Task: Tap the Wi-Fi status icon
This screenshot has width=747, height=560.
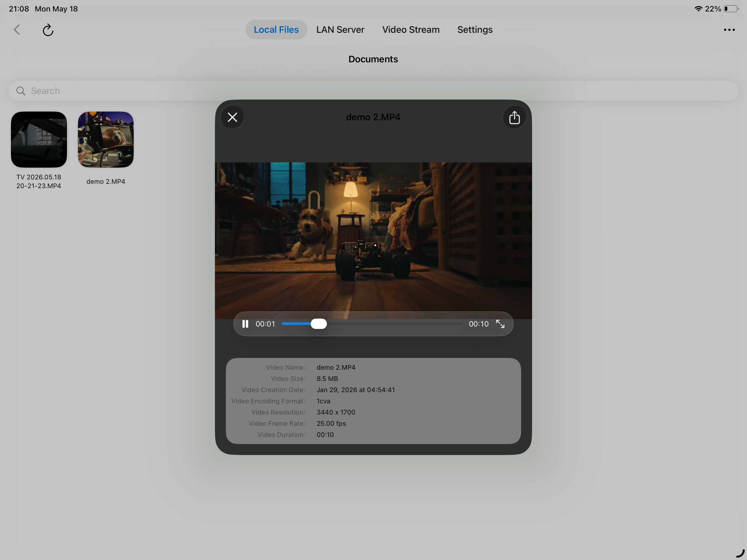Action: pyautogui.click(x=698, y=9)
